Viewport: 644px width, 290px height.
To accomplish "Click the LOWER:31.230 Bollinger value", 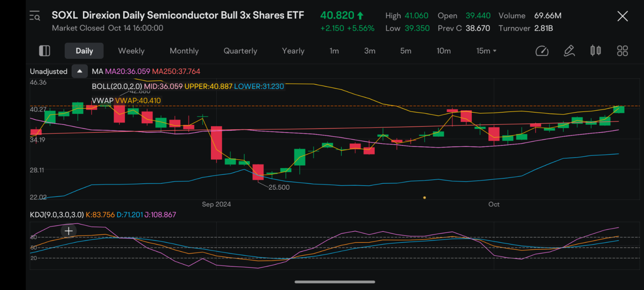I will [x=259, y=86].
